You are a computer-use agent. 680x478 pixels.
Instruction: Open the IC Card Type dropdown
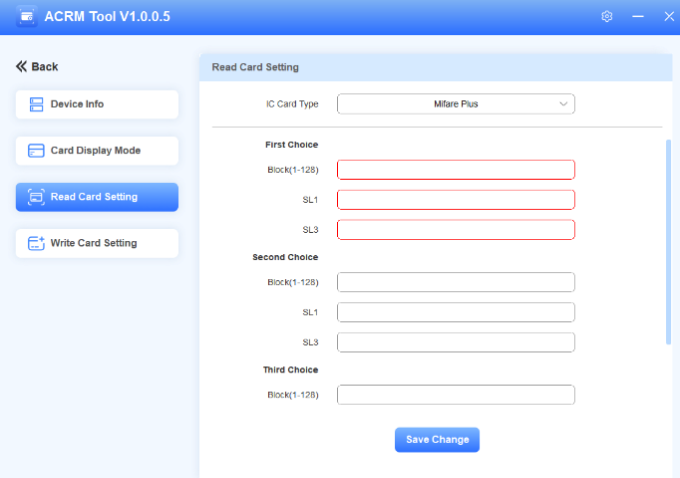(x=455, y=104)
